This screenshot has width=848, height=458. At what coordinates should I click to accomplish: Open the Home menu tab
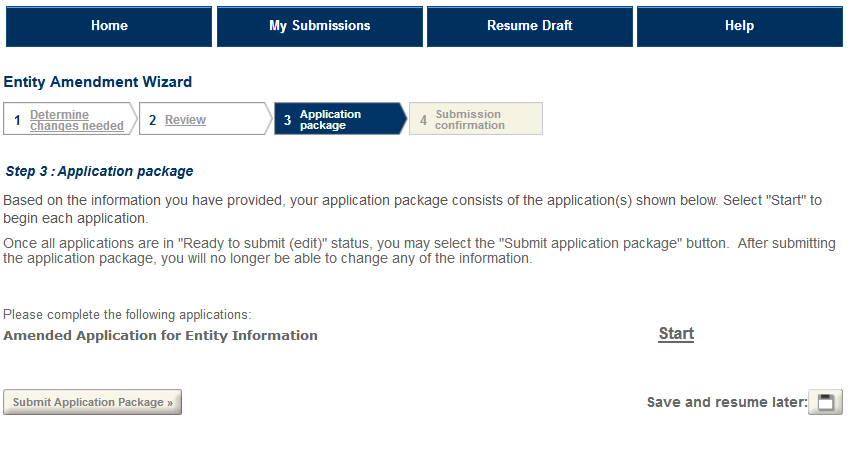[x=109, y=26]
